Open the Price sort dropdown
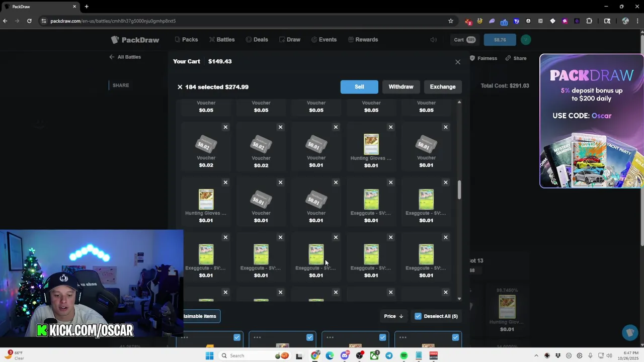Screen dimensions: 644x362 tap(393, 316)
